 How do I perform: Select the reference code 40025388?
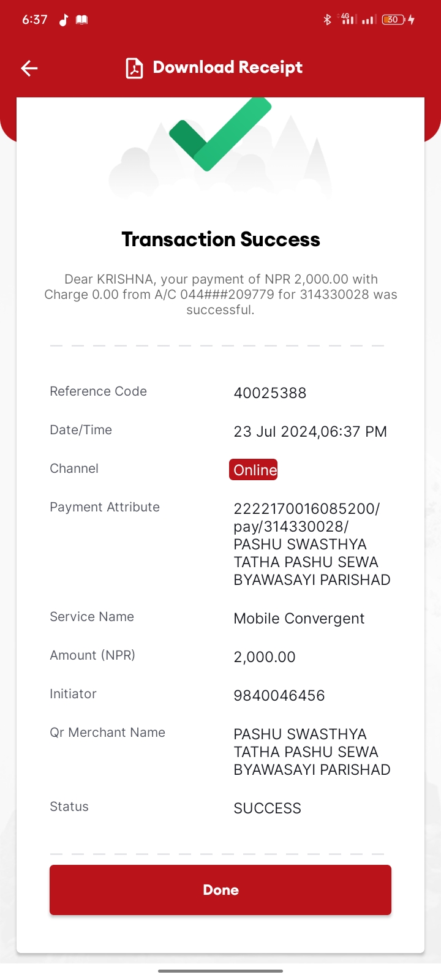point(270,393)
